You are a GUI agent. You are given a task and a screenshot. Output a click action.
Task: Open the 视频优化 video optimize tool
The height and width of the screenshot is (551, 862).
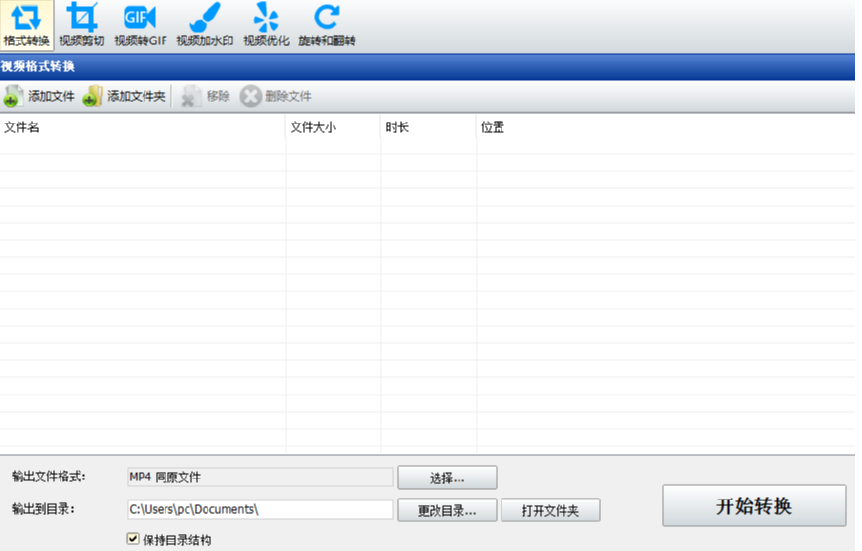[266, 25]
